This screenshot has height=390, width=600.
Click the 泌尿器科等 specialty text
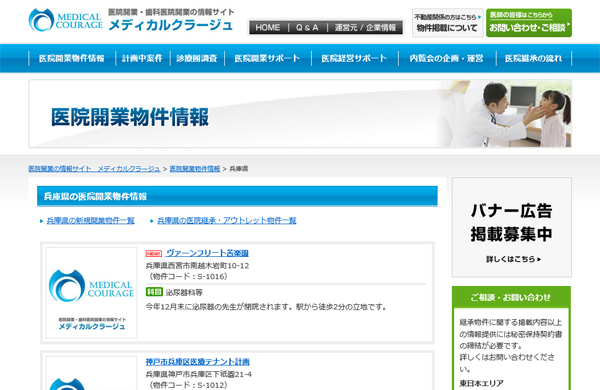point(184,293)
